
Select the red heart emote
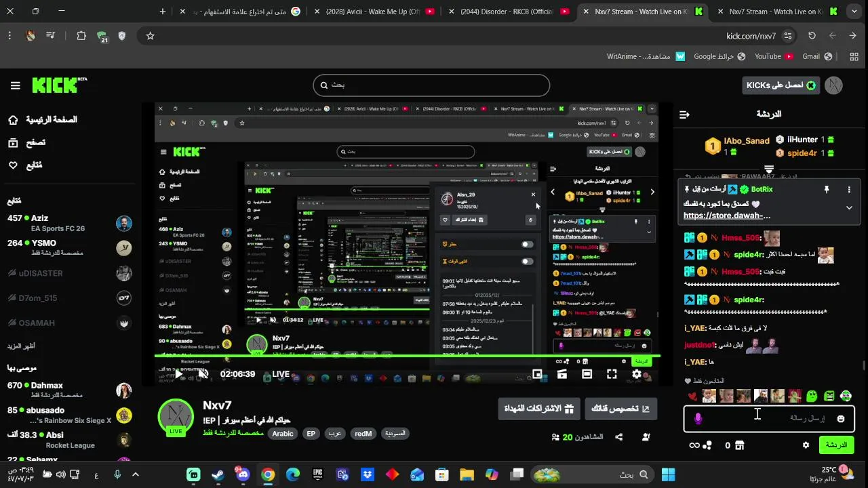[x=692, y=396]
